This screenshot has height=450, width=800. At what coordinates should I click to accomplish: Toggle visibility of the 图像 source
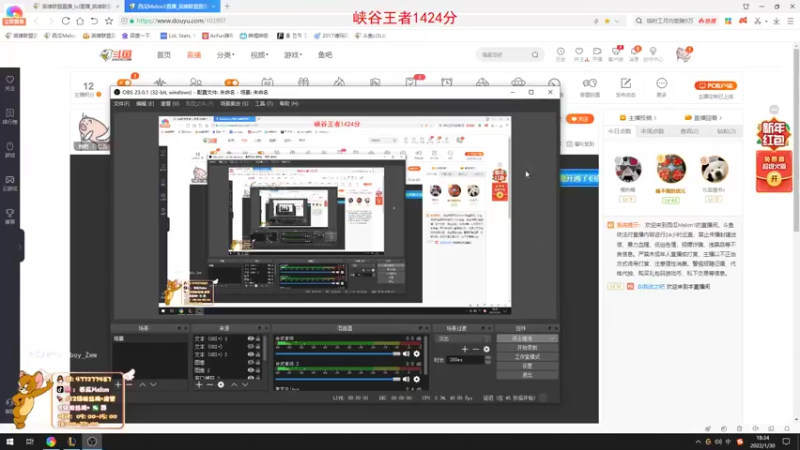pos(251,362)
